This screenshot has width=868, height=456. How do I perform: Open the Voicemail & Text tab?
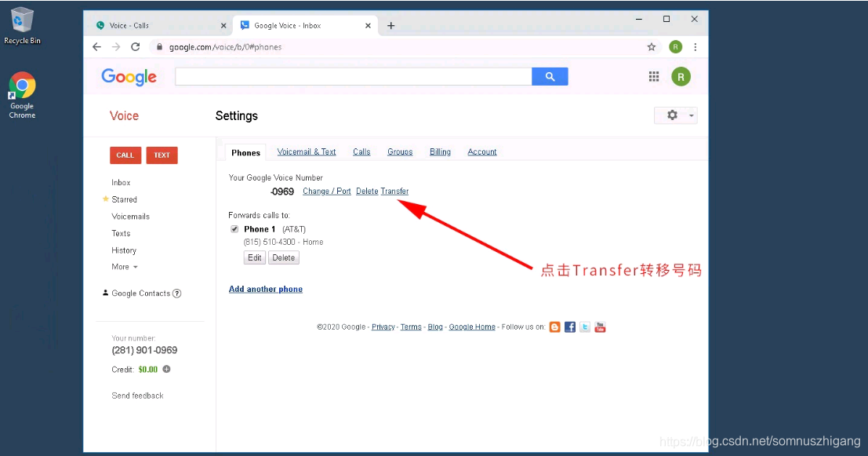click(x=307, y=151)
